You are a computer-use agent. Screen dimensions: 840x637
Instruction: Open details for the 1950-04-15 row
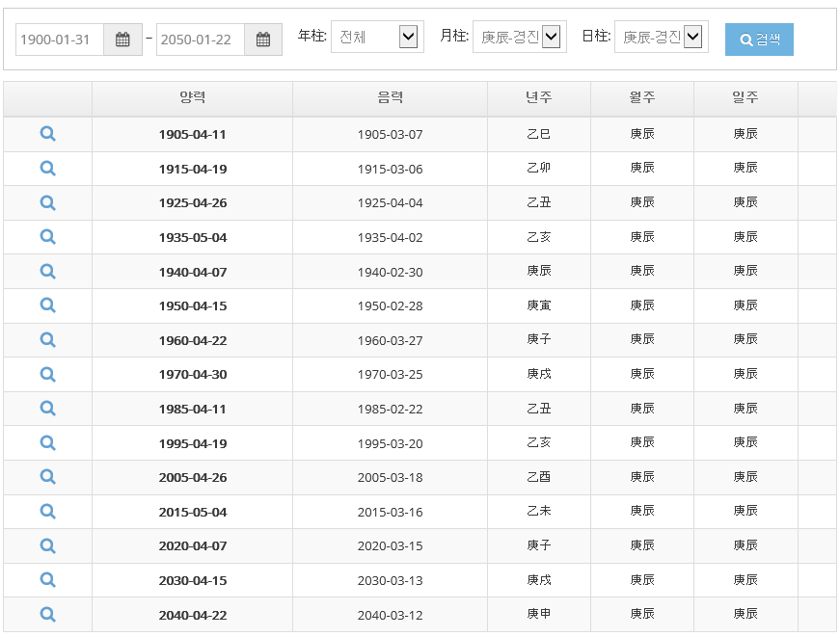(47, 305)
